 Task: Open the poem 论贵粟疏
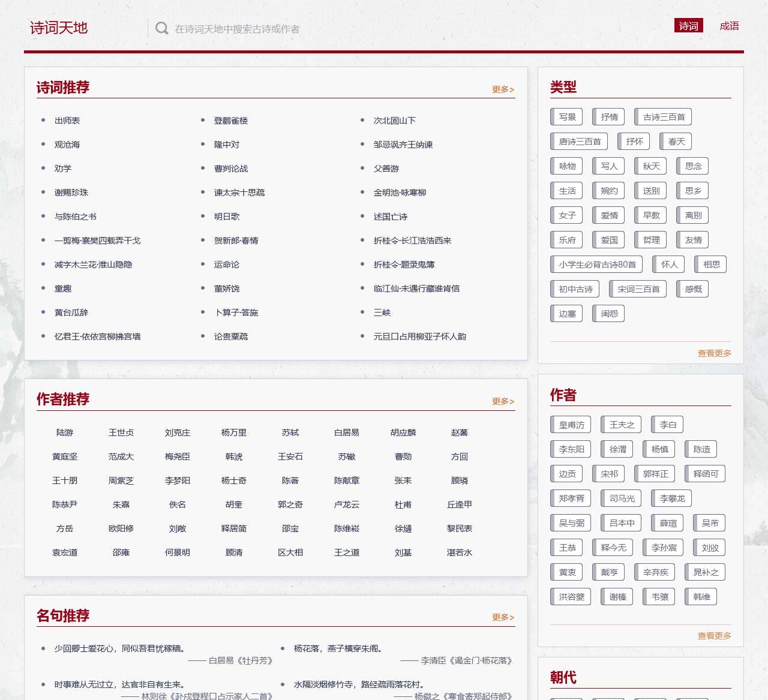[231, 337]
